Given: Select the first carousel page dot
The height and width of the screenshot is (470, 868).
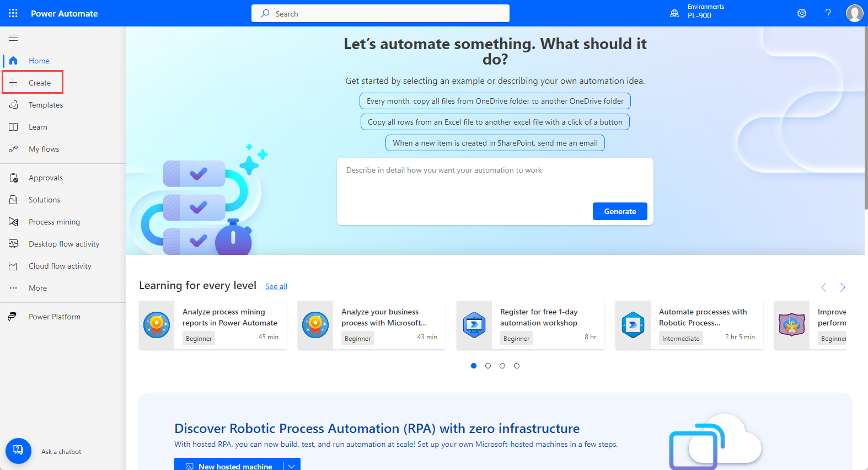Looking at the screenshot, I should point(474,366).
